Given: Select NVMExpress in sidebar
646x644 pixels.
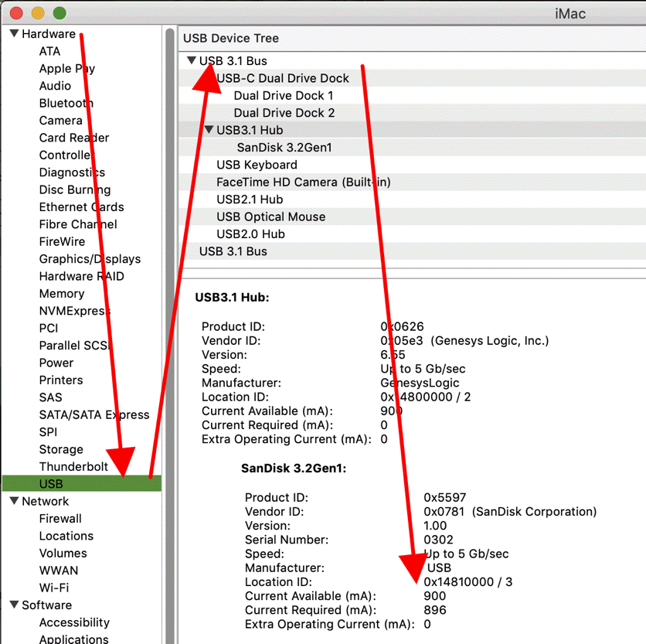Looking at the screenshot, I should click(75, 311).
